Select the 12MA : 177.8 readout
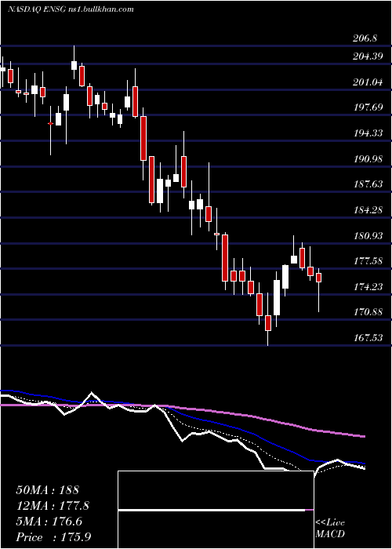Viewport: 392px width, 549px height. tap(53, 506)
